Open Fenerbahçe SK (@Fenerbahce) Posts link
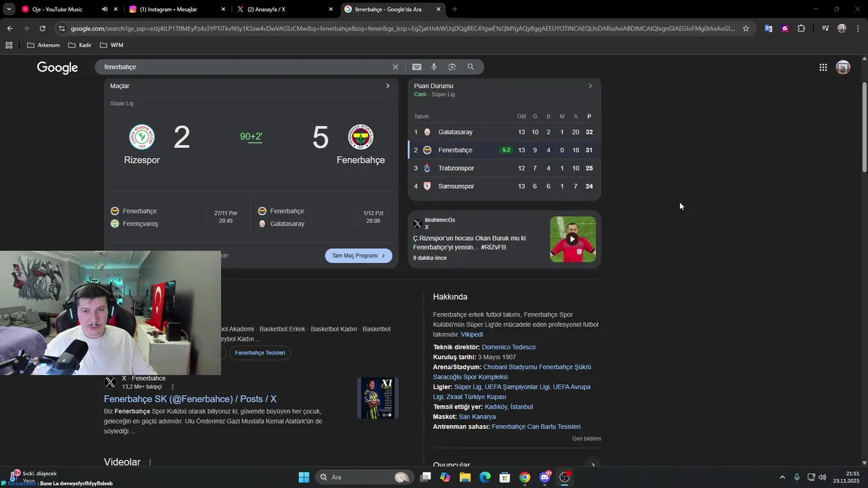This screenshot has height=488, width=868. (x=190, y=399)
